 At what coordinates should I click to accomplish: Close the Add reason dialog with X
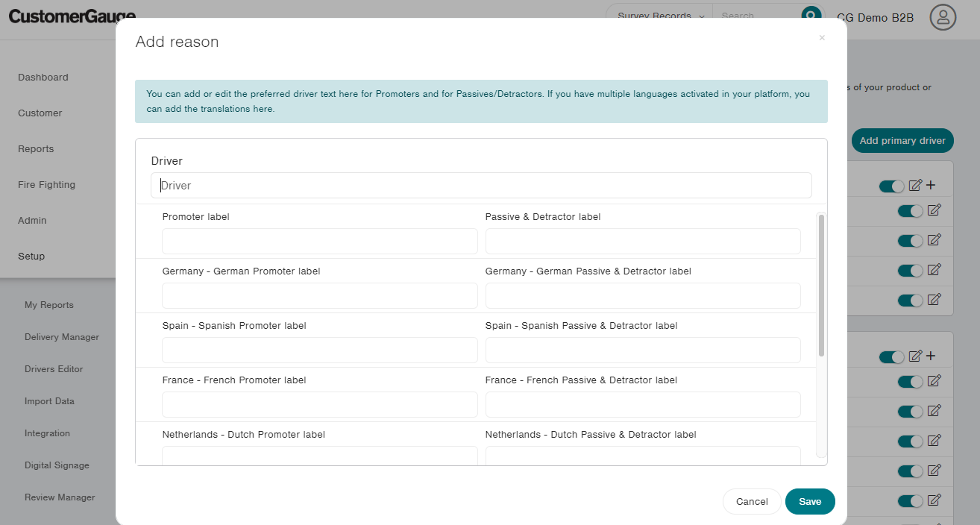point(822,37)
